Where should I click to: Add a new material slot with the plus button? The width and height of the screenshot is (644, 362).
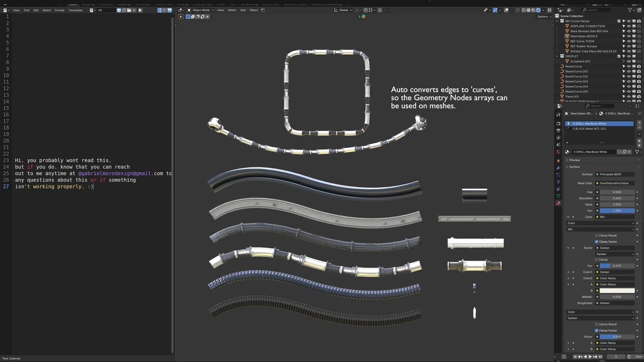pos(640,122)
